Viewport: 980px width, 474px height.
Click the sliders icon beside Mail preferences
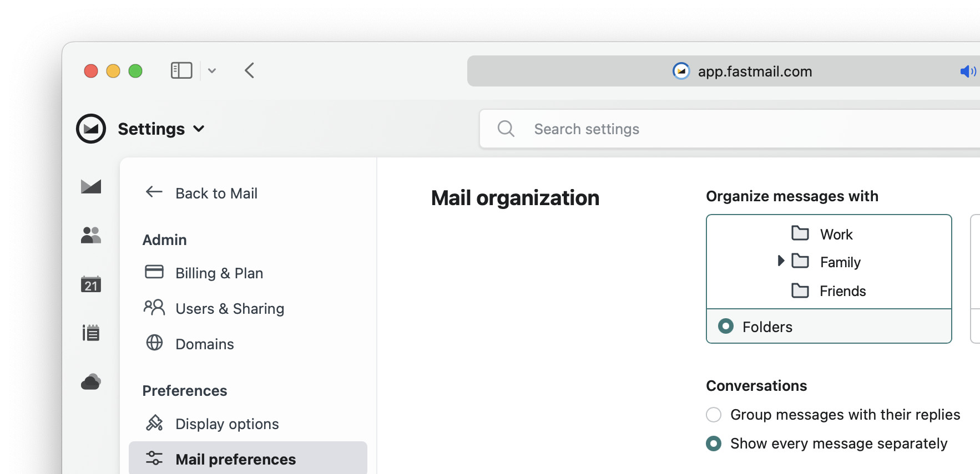pos(154,458)
